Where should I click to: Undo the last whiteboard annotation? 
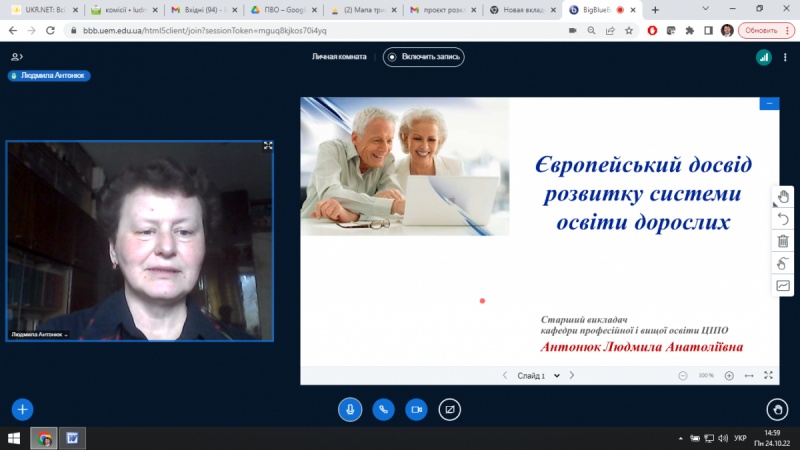point(783,219)
